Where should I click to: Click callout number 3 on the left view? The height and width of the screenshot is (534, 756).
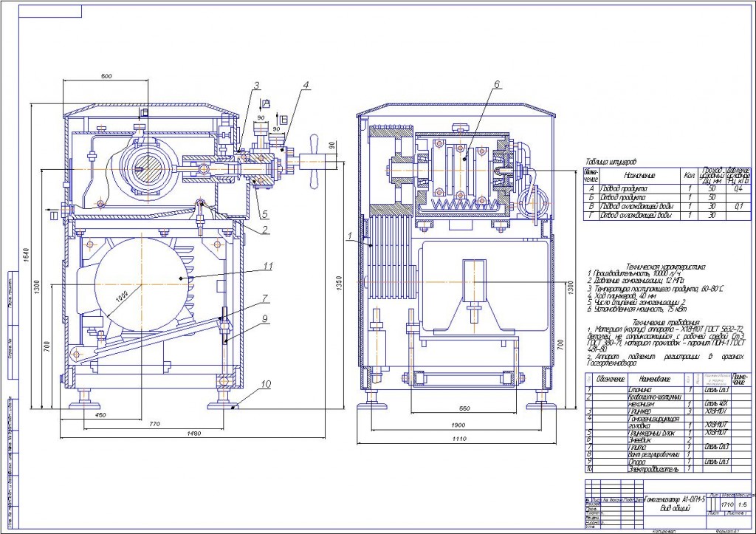coord(256,86)
